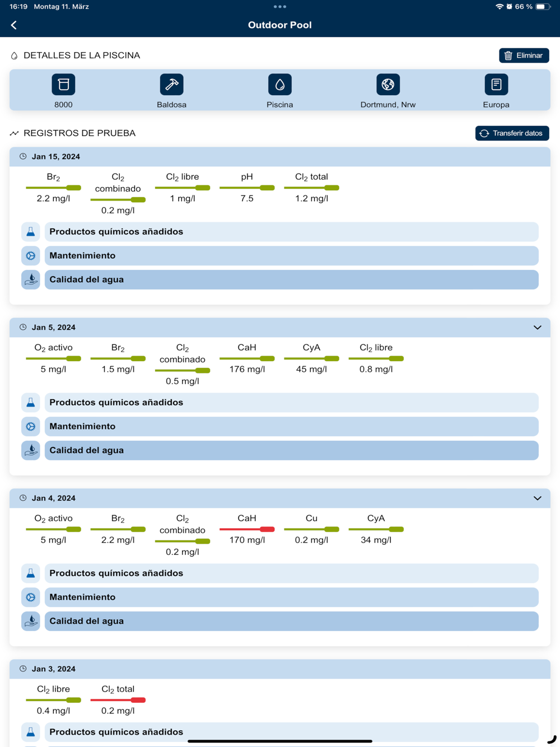560x747 pixels.
Task: Tap the home indicator bar at bottom
Action: [280, 741]
